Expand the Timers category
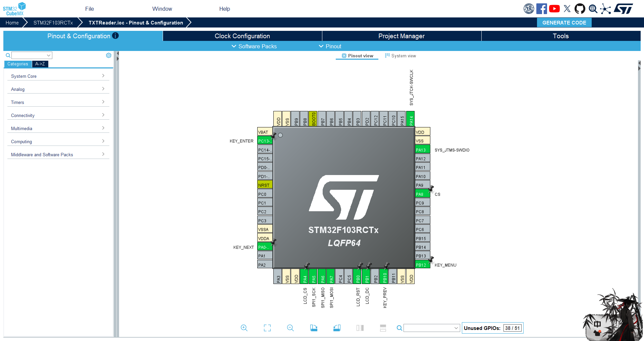Viewport: 644px width, 341px height. (x=58, y=102)
